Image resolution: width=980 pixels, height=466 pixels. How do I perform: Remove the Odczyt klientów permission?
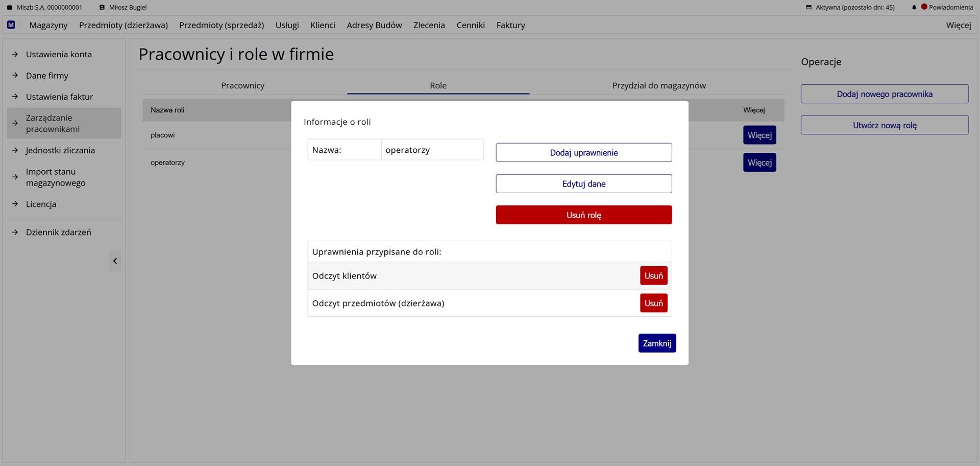pyautogui.click(x=653, y=276)
